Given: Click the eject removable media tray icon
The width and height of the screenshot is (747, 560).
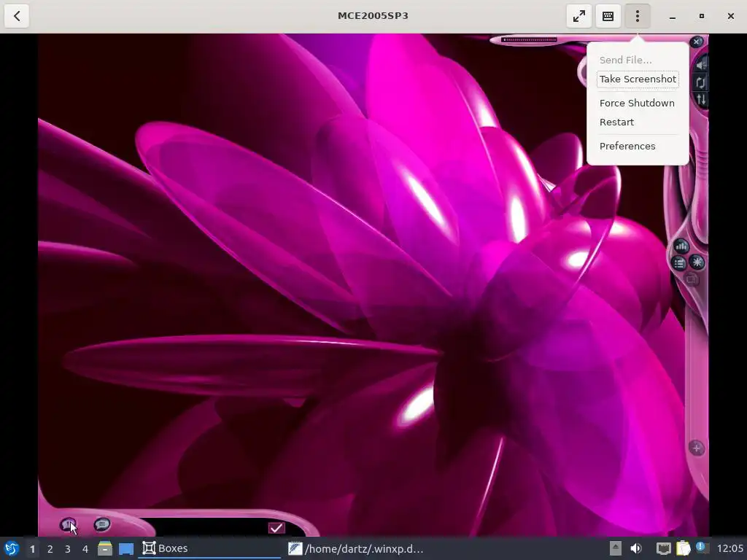Looking at the screenshot, I should click(x=616, y=548).
